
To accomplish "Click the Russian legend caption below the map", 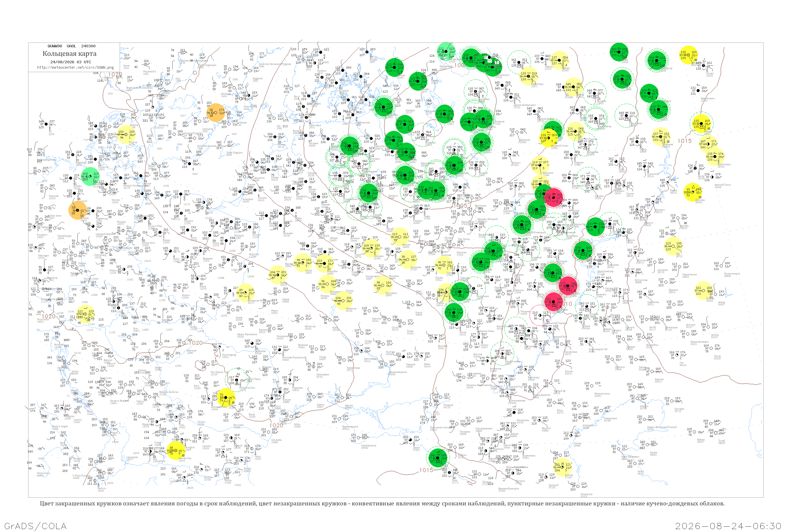I will (382, 504).
